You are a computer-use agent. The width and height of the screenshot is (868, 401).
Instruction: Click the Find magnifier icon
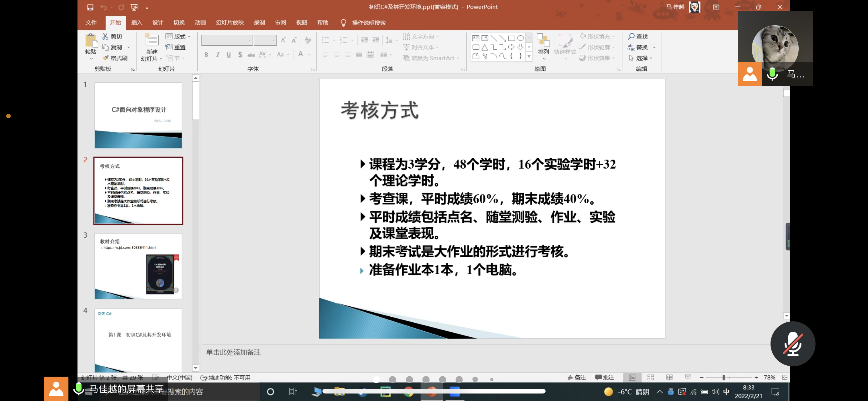[631, 36]
